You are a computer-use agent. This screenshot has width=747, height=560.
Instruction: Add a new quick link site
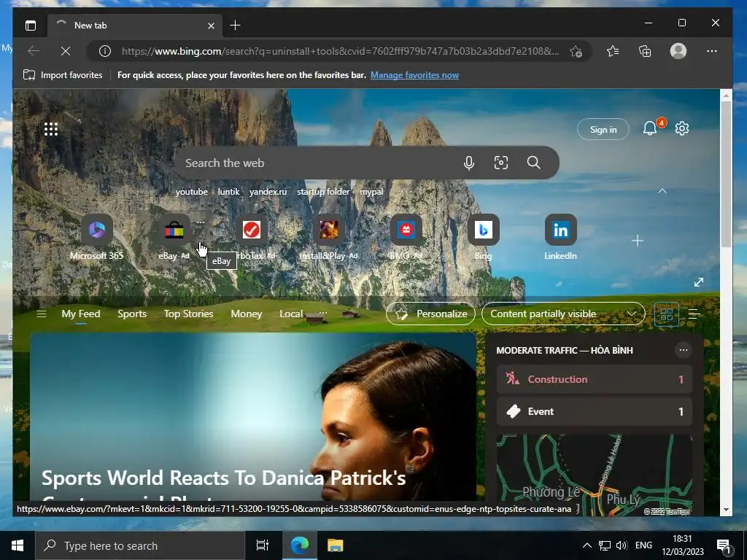click(x=638, y=241)
